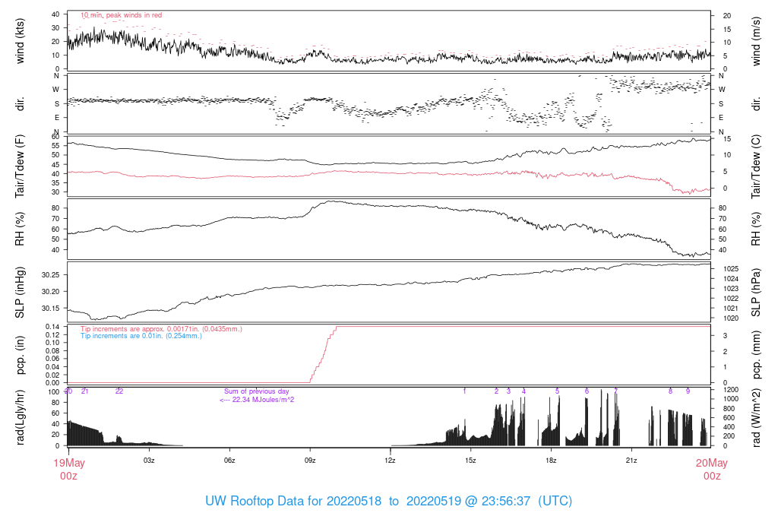The image size is (778, 532).
Task: Select the 18z time axis tick label
Action: [551, 461]
